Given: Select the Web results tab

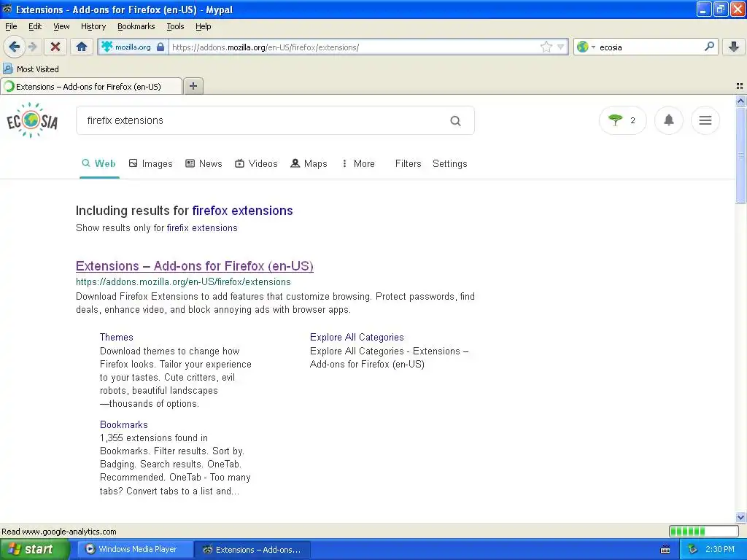Looking at the screenshot, I should pos(99,164).
